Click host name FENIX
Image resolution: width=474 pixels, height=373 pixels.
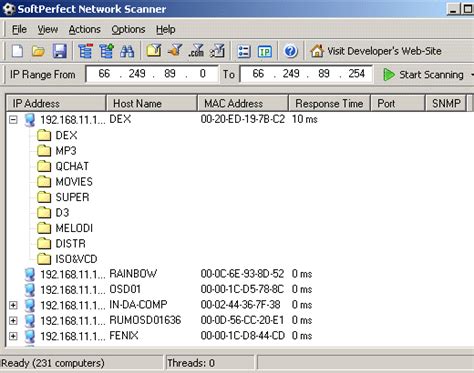coord(124,336)
